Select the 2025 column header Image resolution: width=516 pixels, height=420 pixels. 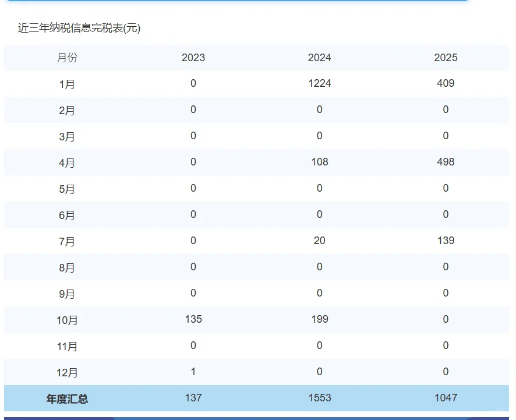click(446, 58)
